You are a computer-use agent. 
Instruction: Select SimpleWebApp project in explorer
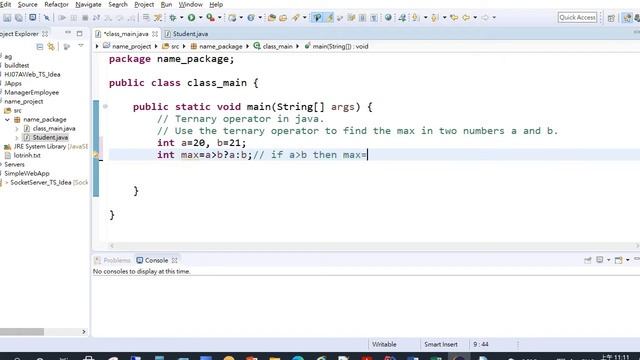[27, 173]
